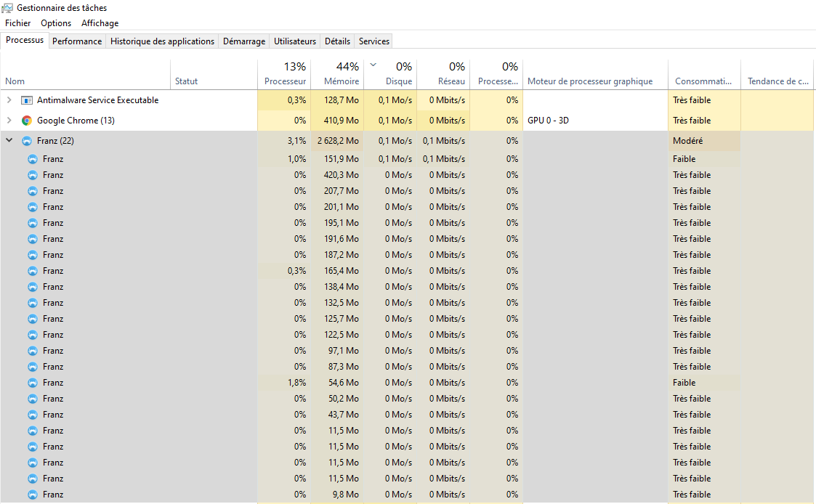Click Franz icon in 50,2 Mo row
The height and width of the screenshot is (504, 816).
32,399
